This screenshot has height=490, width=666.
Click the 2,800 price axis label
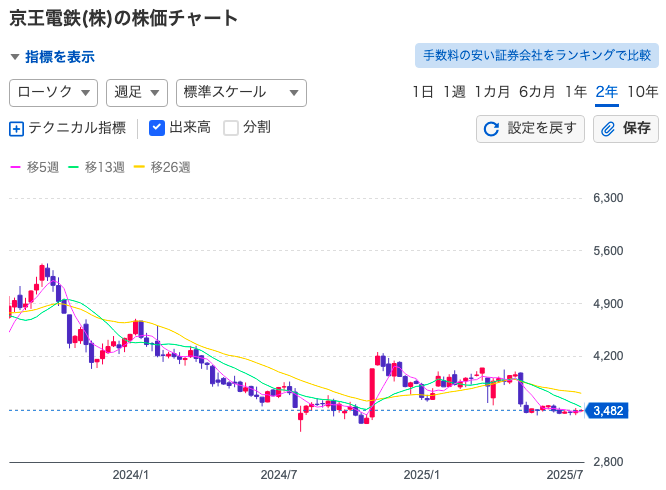click(608, 462)
